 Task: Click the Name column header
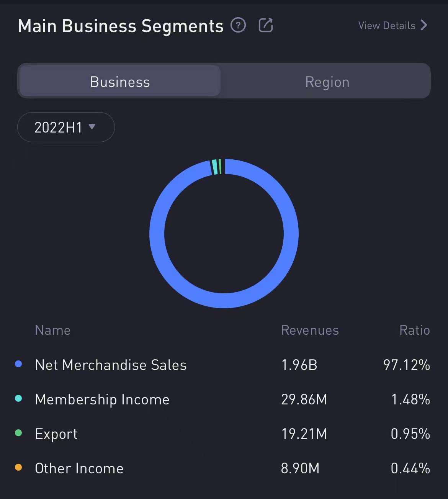53,330
